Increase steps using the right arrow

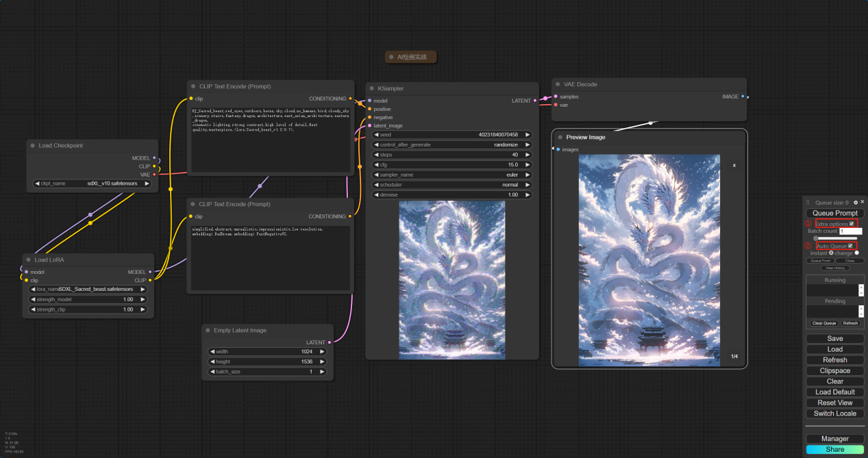528,155
